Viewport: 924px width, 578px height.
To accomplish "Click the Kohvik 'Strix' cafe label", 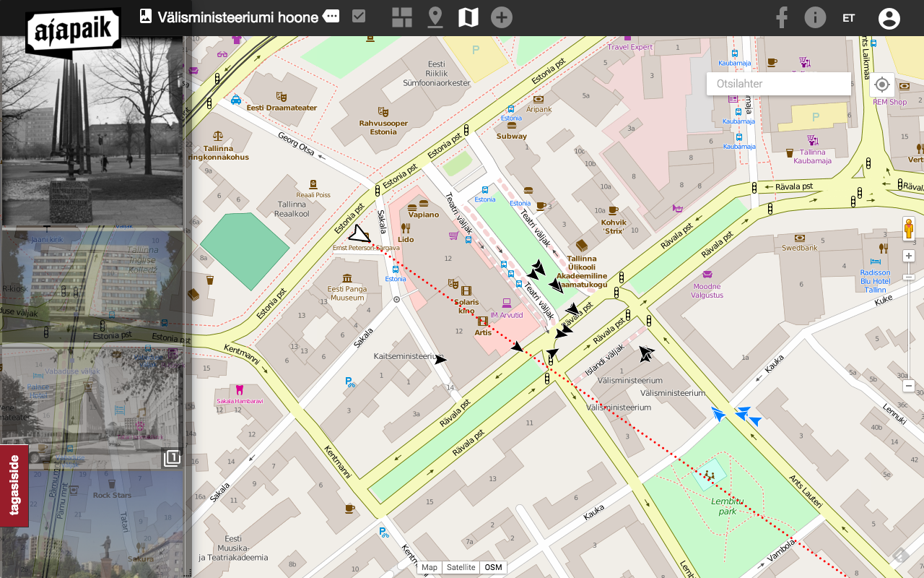I will point(614,226).
